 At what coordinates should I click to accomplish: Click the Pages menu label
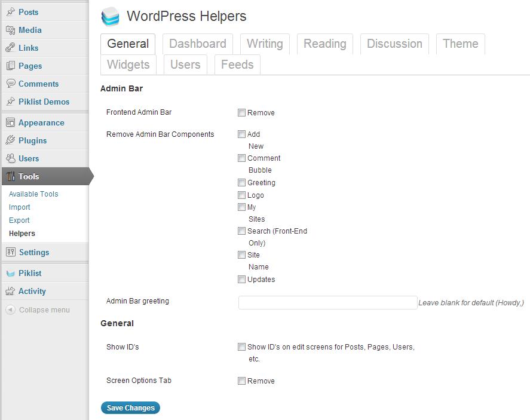(x=30, y=66)
